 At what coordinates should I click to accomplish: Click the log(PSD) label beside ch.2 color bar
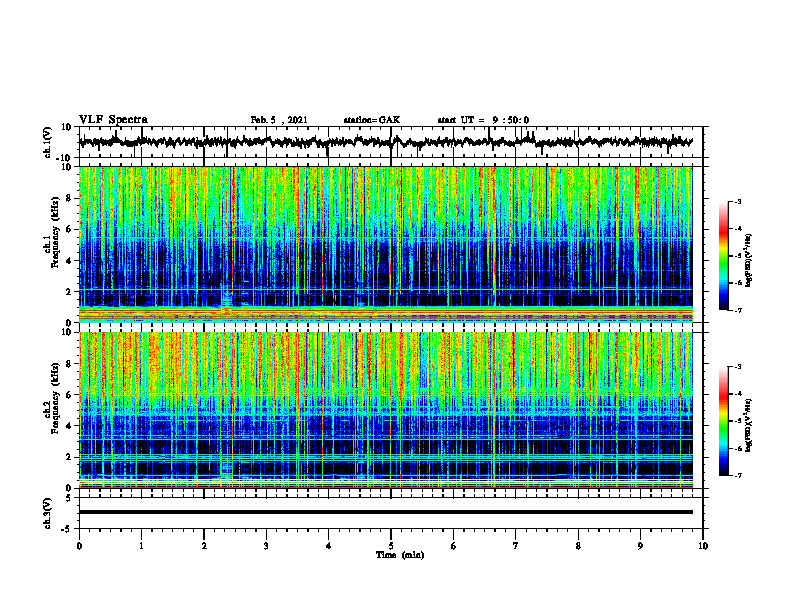click(748, 425)
